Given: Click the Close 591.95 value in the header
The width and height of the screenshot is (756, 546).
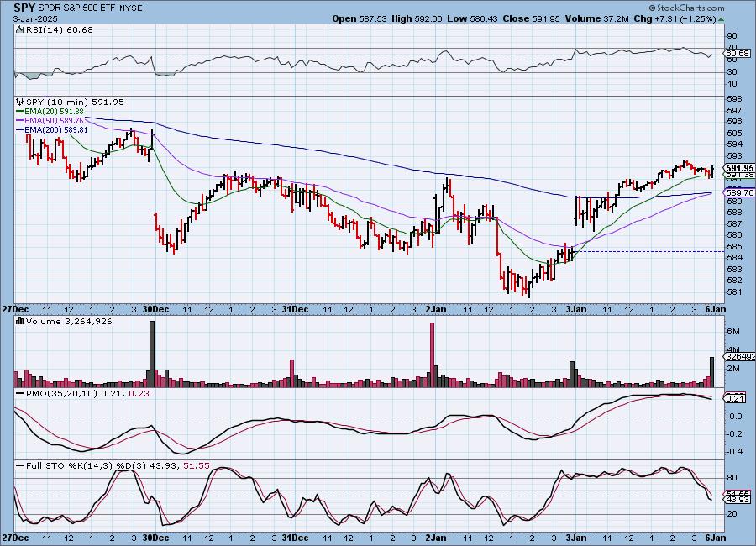Looking at the screenshot, I should (x=532, y=18).
